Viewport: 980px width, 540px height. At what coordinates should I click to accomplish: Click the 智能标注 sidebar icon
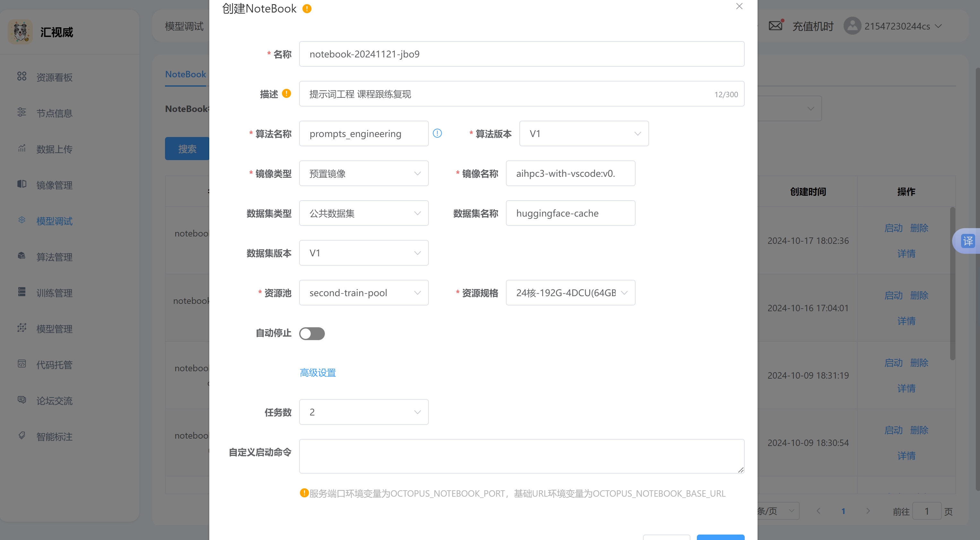(x=22, y=436)
